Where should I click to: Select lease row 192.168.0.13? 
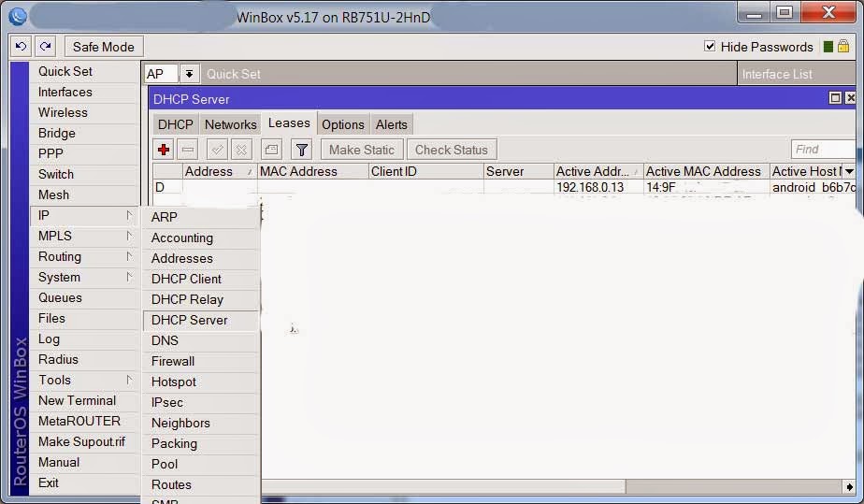pyautogui.click(x=504, y=187)
